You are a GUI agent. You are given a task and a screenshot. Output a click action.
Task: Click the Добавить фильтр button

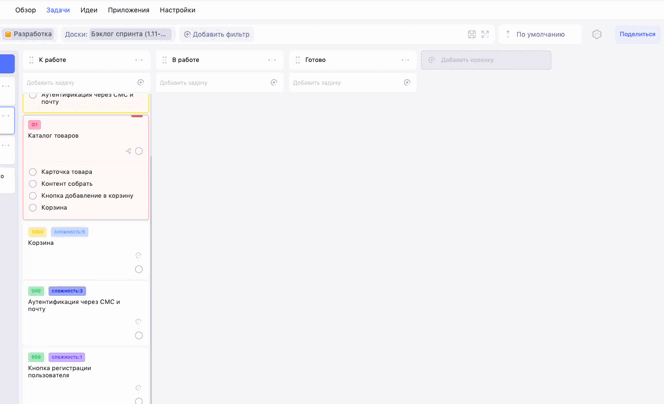[216, 34]
